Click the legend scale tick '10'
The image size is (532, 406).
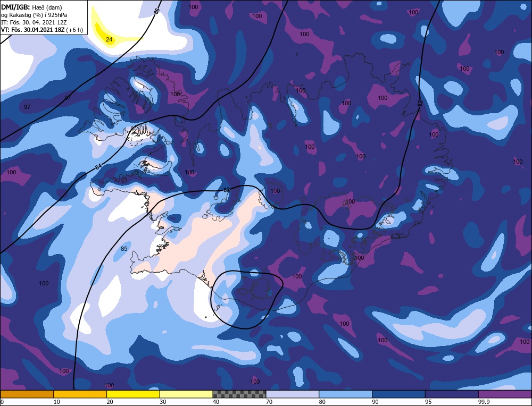click(57, 402)
